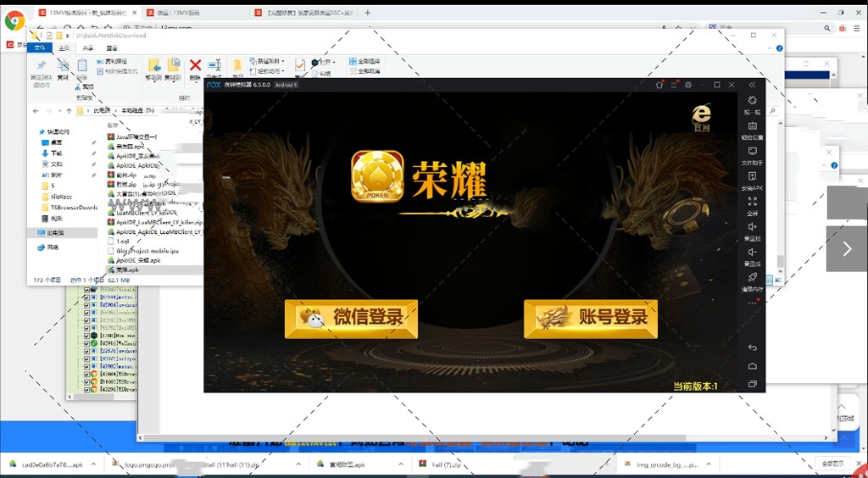Tap the Android recent apps icon in Nox
This screenshot has height=478, width=868.
(752, 384)
